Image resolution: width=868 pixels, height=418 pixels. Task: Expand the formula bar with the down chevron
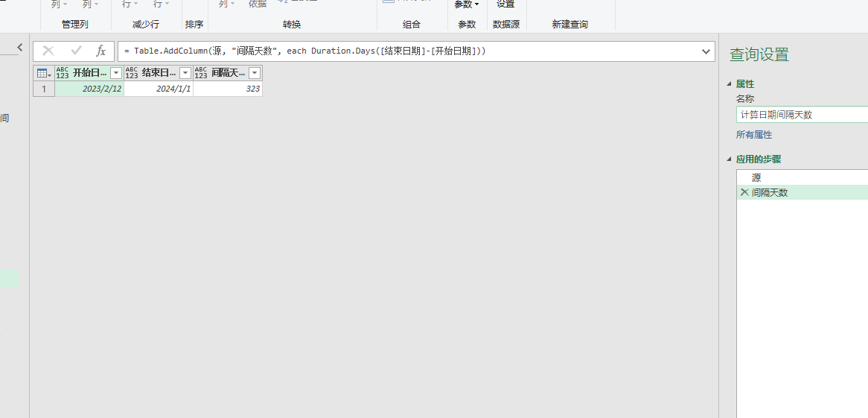click(706, 51)
